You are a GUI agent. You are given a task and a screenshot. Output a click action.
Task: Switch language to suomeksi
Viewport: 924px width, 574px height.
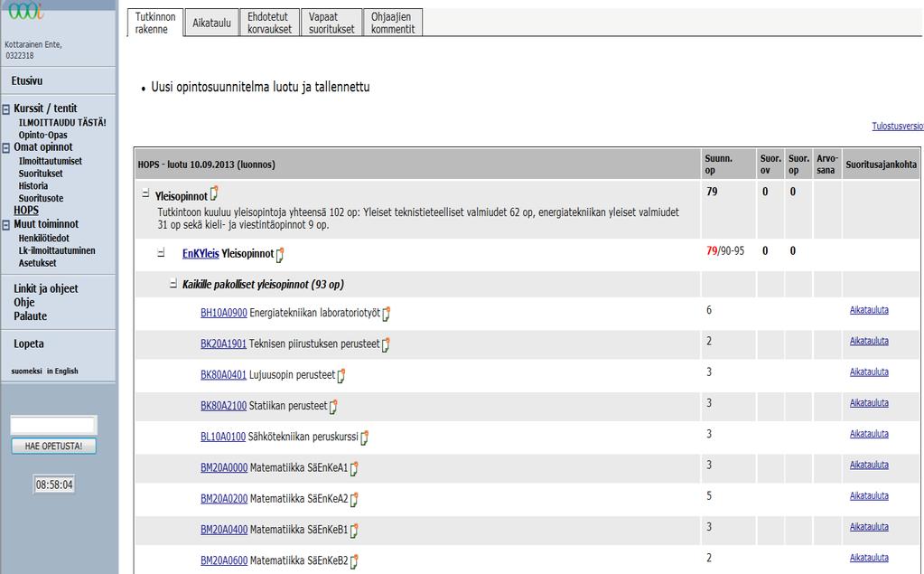pos(26,371)
